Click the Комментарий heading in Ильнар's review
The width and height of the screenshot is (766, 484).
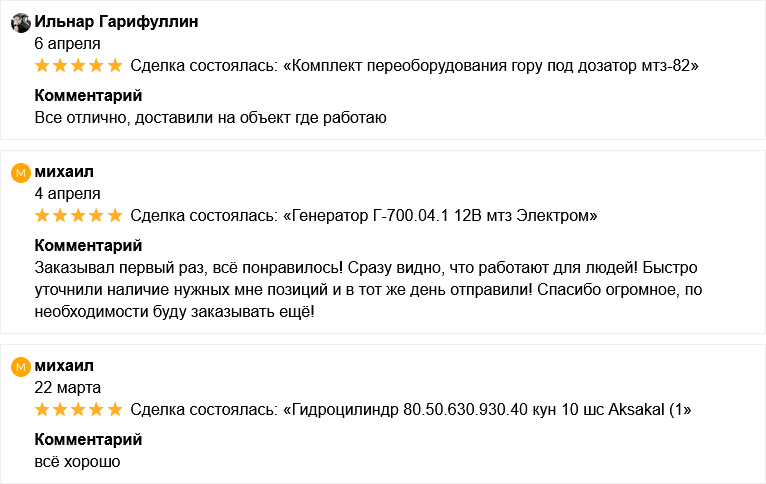click(x=88, y=96)
